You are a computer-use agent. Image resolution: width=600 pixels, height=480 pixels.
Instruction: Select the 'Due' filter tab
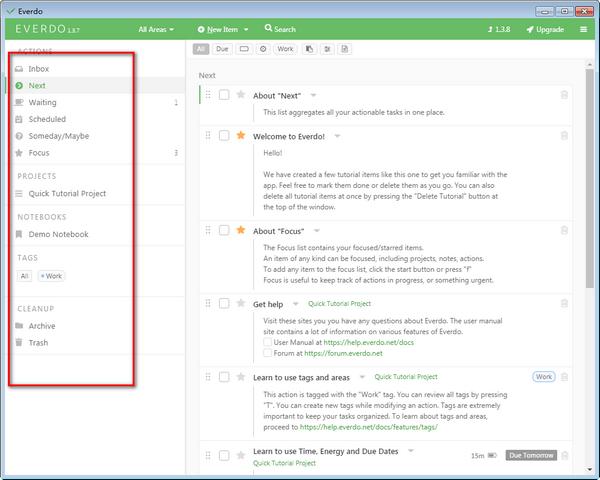pos(222,48)
